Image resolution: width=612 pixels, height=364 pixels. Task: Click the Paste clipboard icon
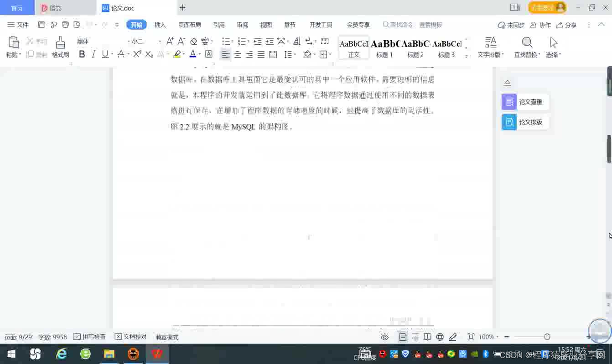(x=14, y=42)
